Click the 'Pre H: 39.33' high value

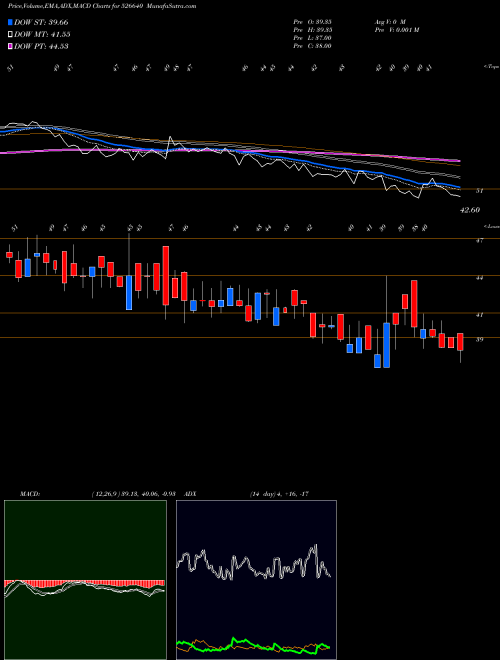pyautogui.click(x=312, y=29)
